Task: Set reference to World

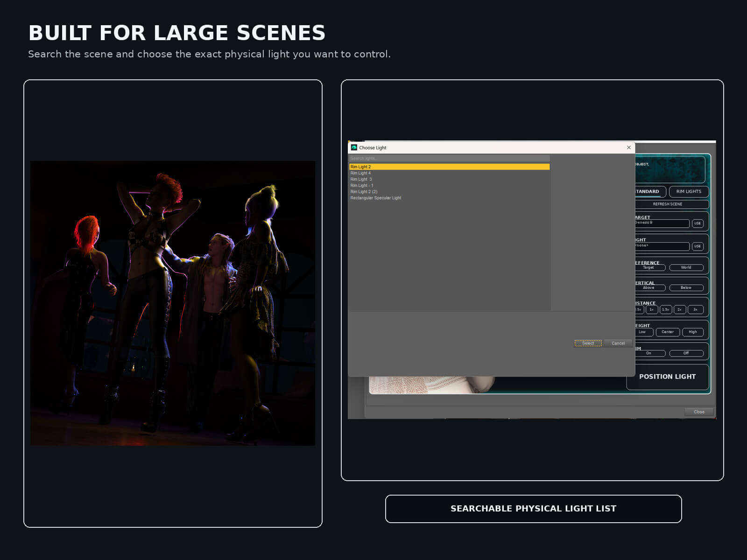Action: pos(686,267)
